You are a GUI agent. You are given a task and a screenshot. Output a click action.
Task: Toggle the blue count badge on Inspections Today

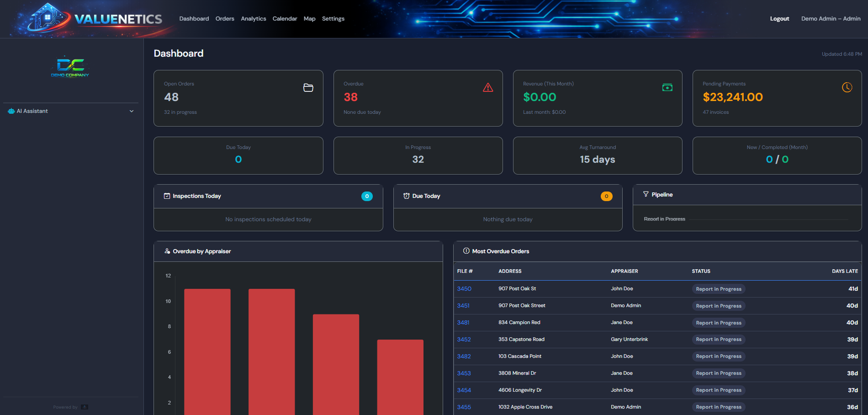366,196
